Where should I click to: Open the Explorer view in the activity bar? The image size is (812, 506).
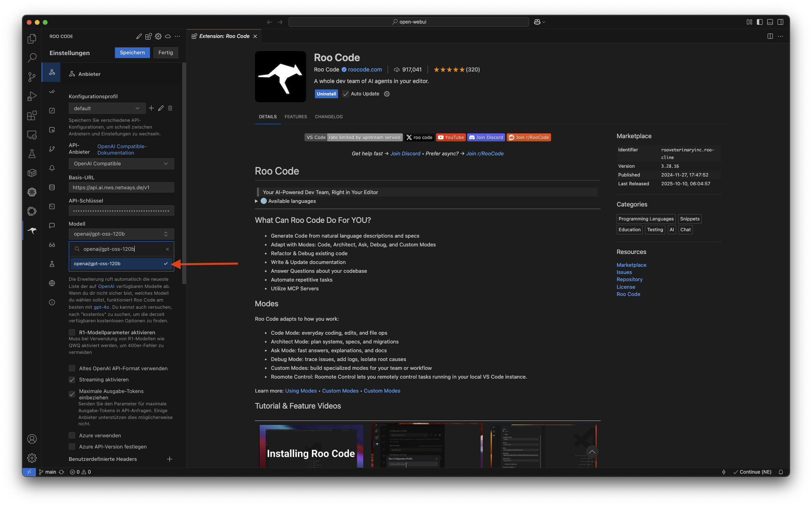click(32, 38)
